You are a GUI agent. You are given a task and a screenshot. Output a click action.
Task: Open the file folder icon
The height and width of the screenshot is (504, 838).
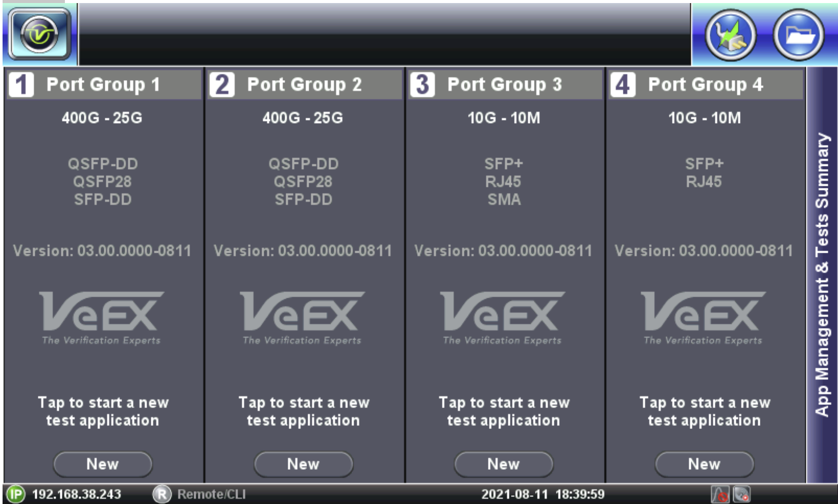(799, 35)
